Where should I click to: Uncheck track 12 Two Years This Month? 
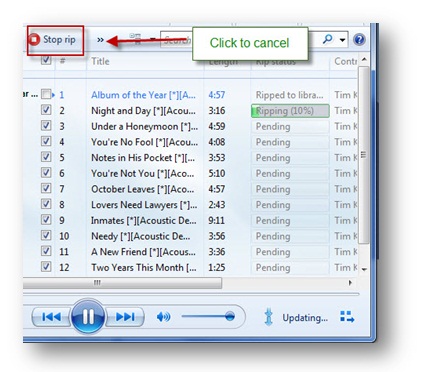(x=46, y=267)
